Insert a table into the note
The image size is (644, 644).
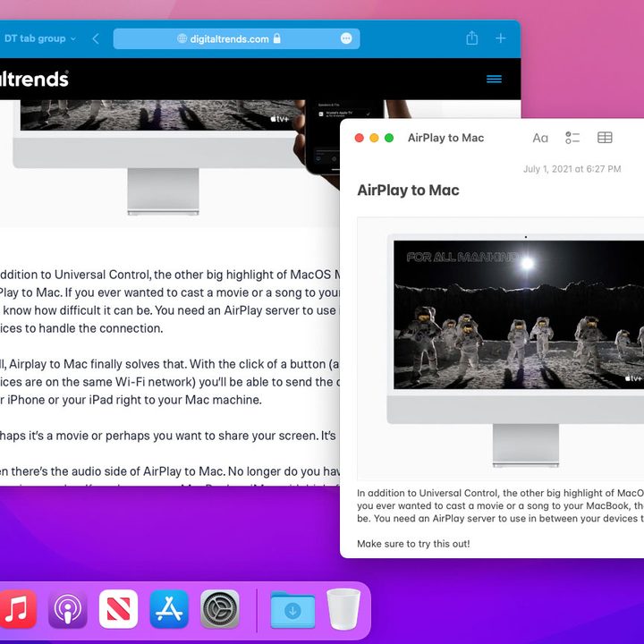605,138
